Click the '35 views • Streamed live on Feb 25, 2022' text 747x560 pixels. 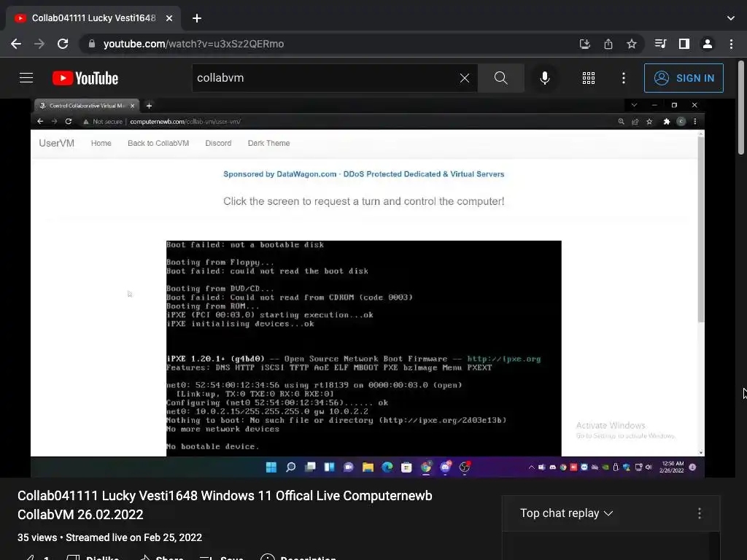coord(109,537)
